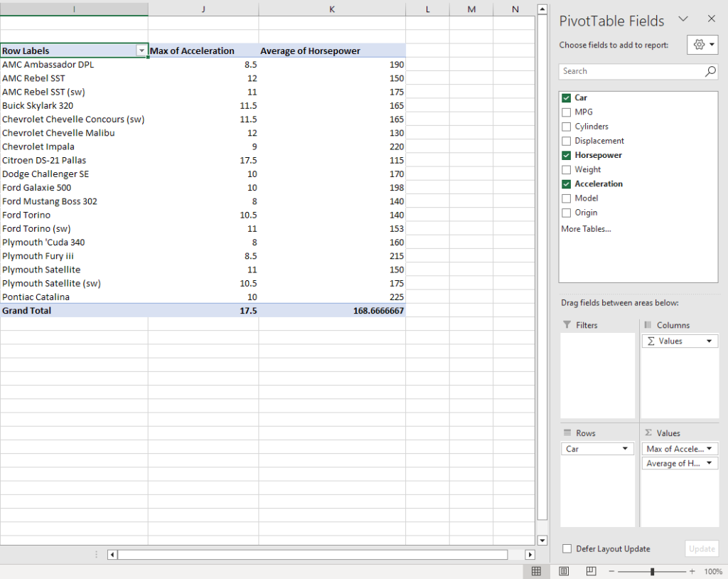The height and width of the screenshot is (579, 728).
Task: Click the horizontal scrollbar right arrow
Action: point(530,554)
